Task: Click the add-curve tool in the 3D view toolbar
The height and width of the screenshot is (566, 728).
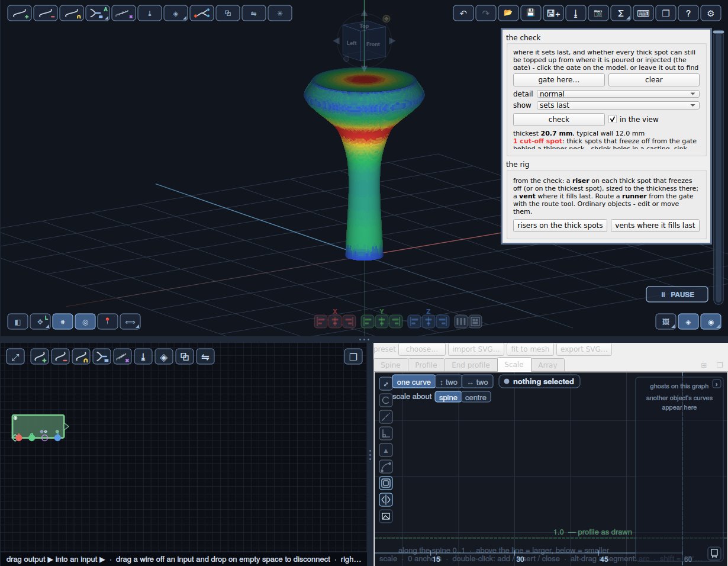Action: pos(20,13)
